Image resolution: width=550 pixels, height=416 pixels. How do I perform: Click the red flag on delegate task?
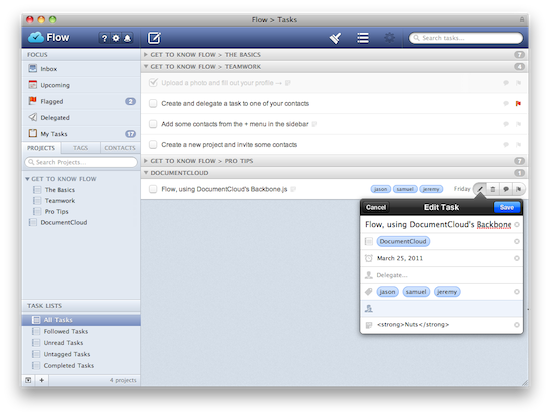pyautogui.click(x=518, y=103)
